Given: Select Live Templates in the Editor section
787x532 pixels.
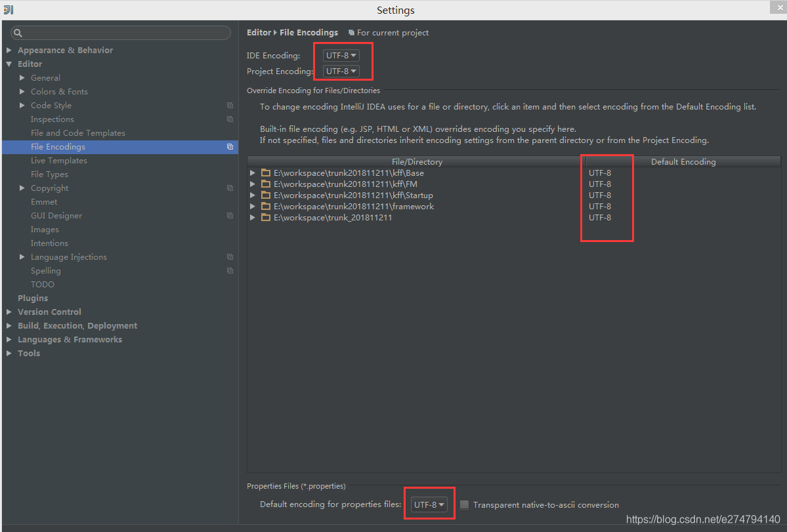Looking at the screenshot, I should pyautogui.click(x=58, y=160).
